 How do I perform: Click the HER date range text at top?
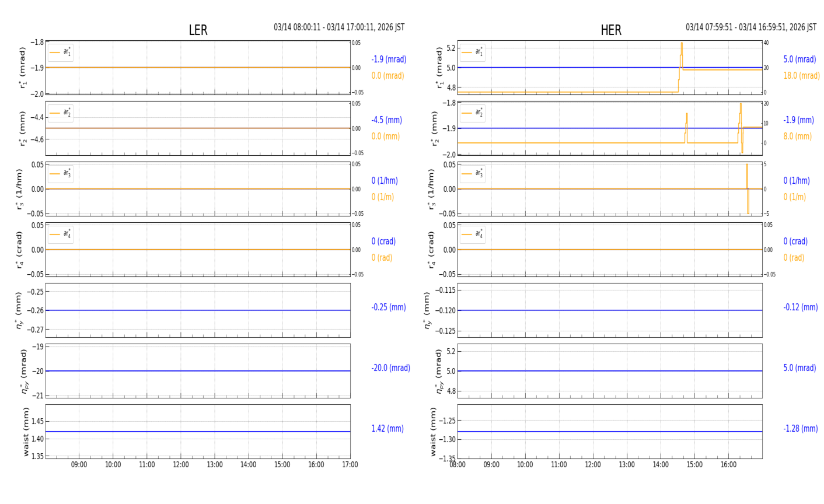click(x=750, y=27)
